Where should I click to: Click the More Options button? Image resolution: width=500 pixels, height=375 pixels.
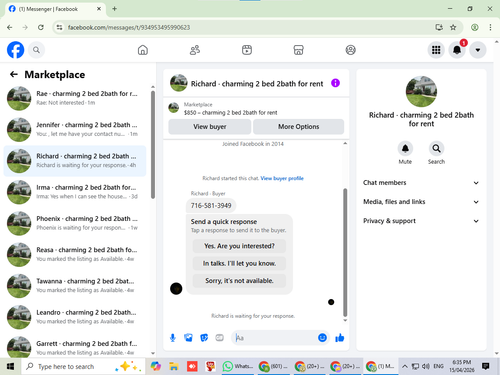[x=298, y=127]
